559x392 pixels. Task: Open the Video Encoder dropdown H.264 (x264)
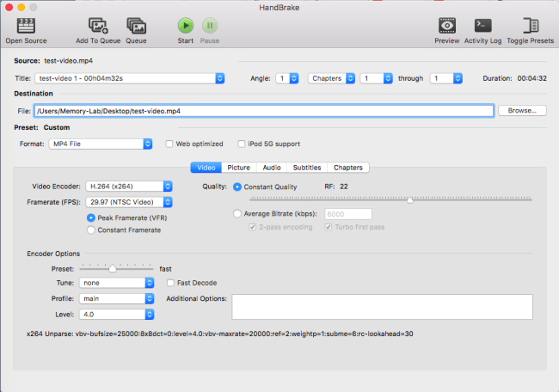point(129,187)
